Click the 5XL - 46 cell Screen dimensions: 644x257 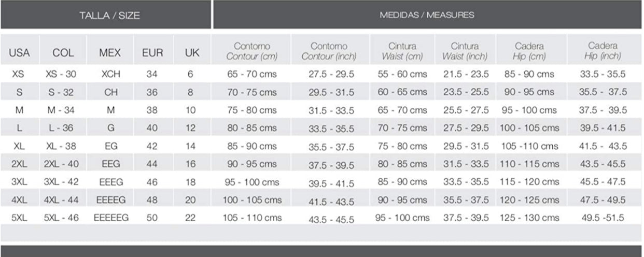(61, 218)
